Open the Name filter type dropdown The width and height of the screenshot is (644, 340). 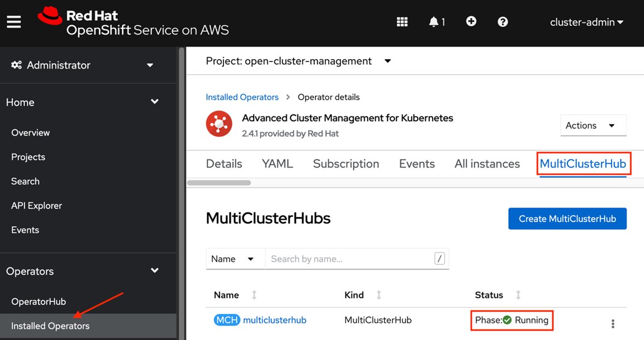[235, 259]
